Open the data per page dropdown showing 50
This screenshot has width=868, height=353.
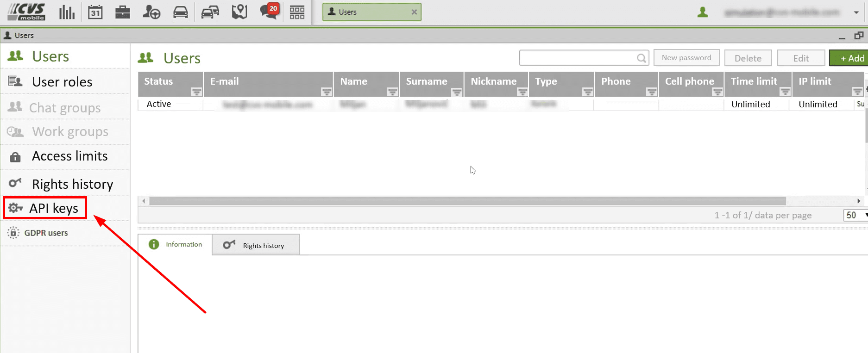(x=856, y=215)
